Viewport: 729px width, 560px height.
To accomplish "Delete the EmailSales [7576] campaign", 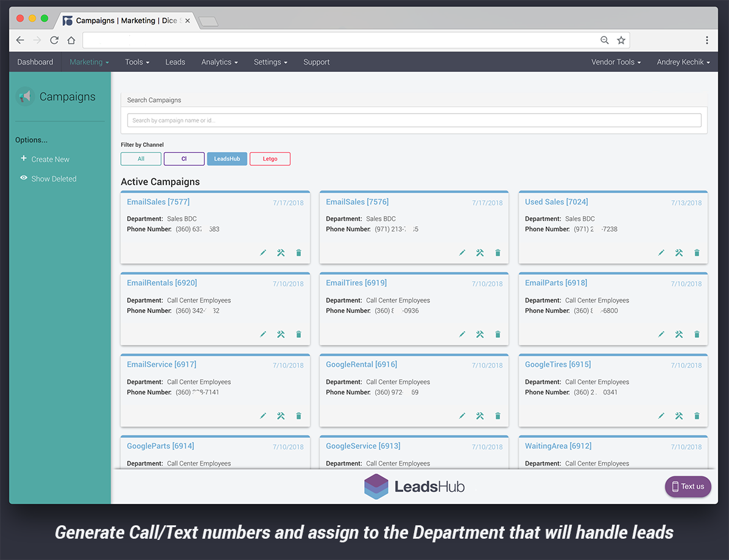I will pos(498,253).
